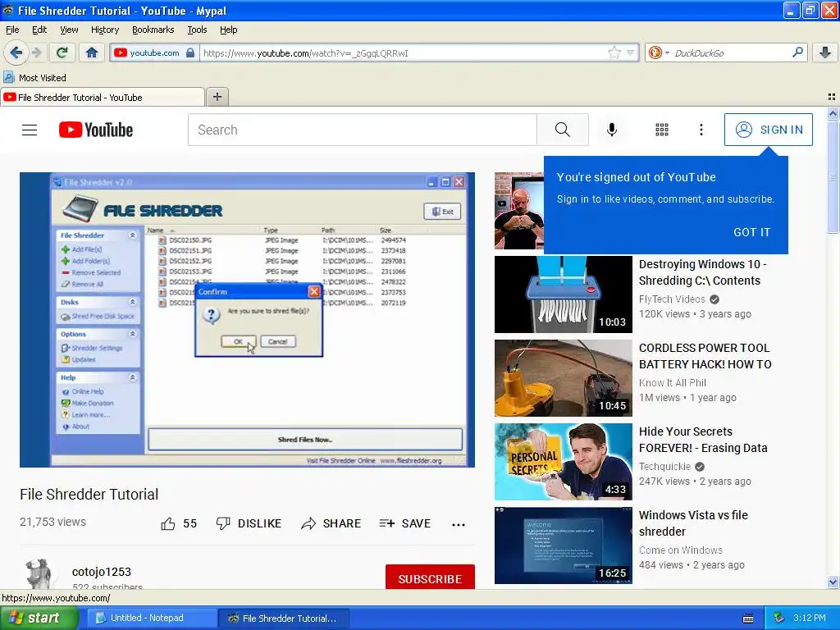840x630 pixels.
Task: Click the SHARE arrow button
Action: 331,523
